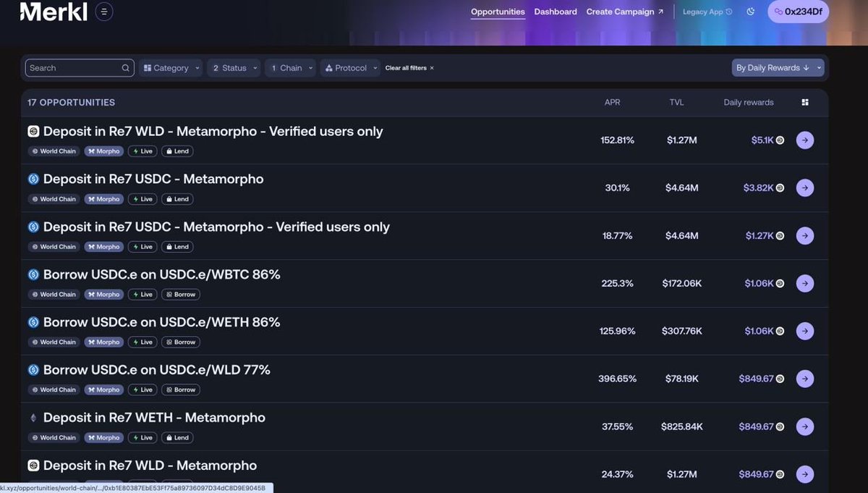The width and height of the screenshot is (868, 493).
Task: Expand the Chain filter dropdown
Action: (290, 68)
